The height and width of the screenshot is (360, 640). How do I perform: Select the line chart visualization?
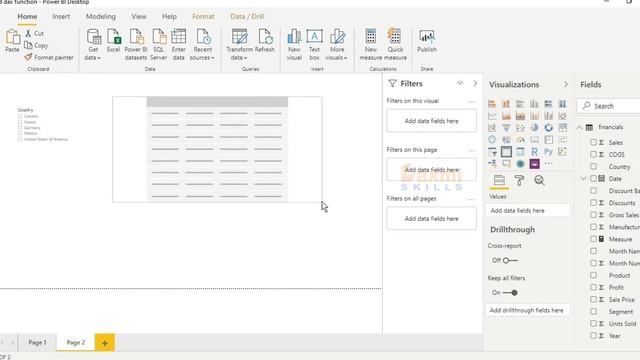coord(492,116)
